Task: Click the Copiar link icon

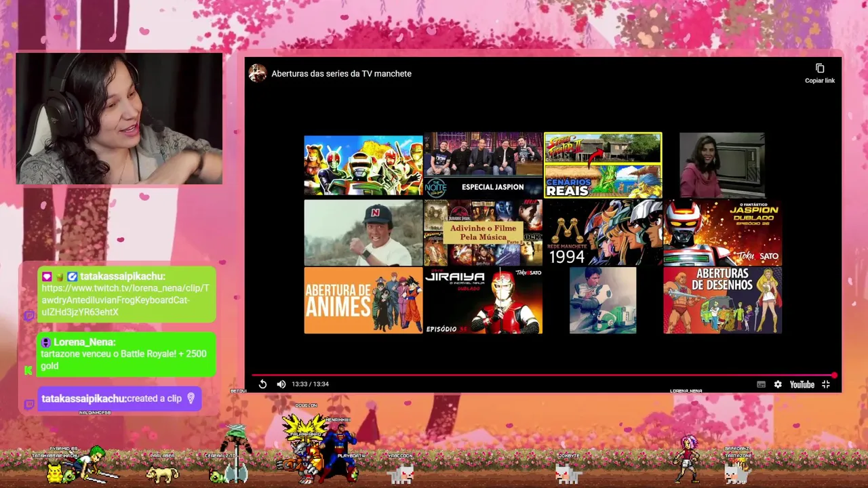Action: (820, 68)
